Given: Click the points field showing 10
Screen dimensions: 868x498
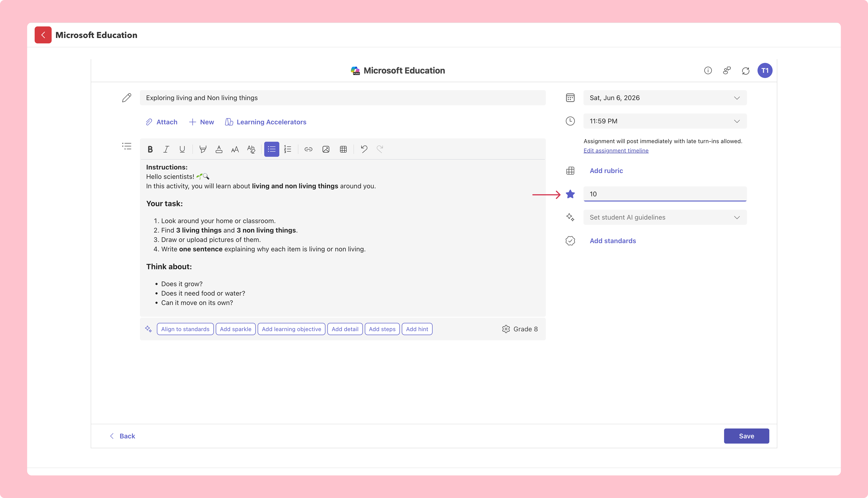Looking at the screenshot, I should pos(665,194).
